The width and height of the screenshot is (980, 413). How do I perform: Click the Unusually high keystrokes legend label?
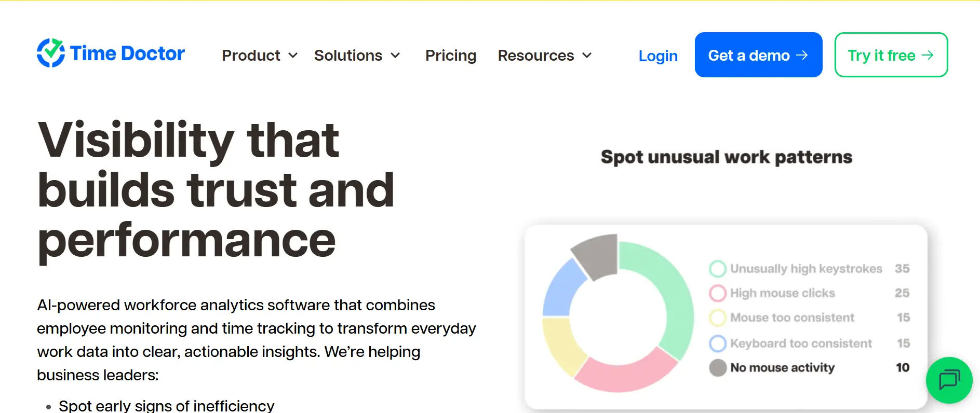[806, 269]
